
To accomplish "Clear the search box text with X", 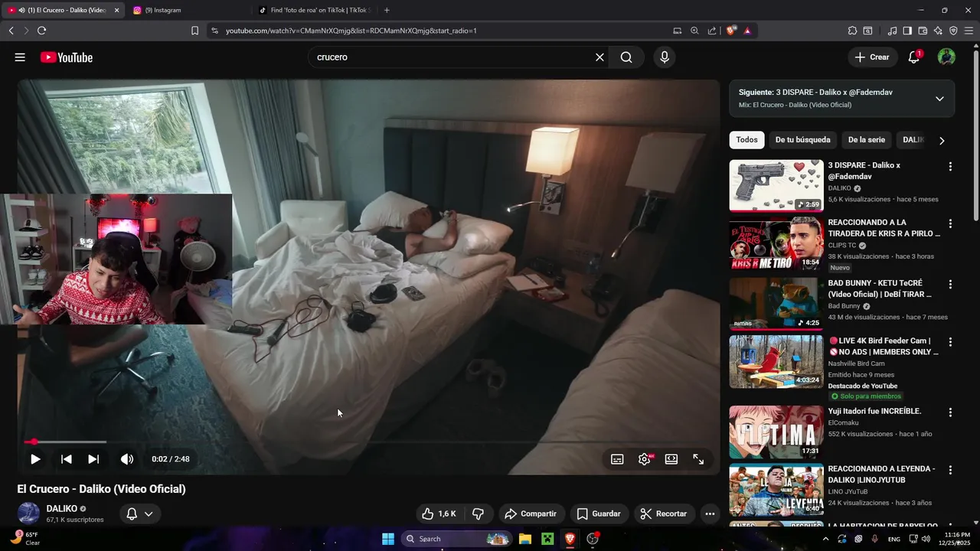I will pyautogui.click(x=599, y=57).
